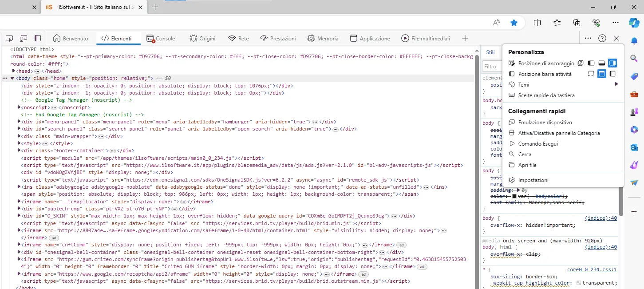644x289 pixels.
Task: Click the transparent color swatch for tap-highlight-color
Action: [578, 283]
